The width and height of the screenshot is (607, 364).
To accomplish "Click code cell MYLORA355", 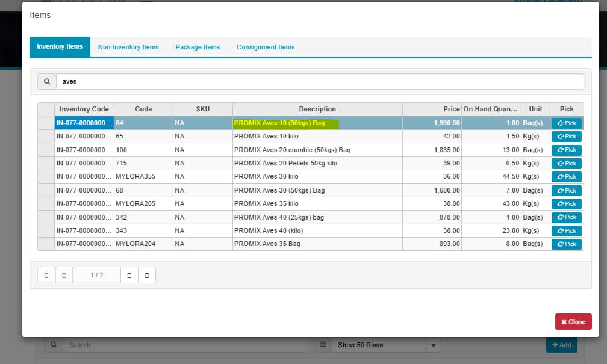I will pos(143,176).
